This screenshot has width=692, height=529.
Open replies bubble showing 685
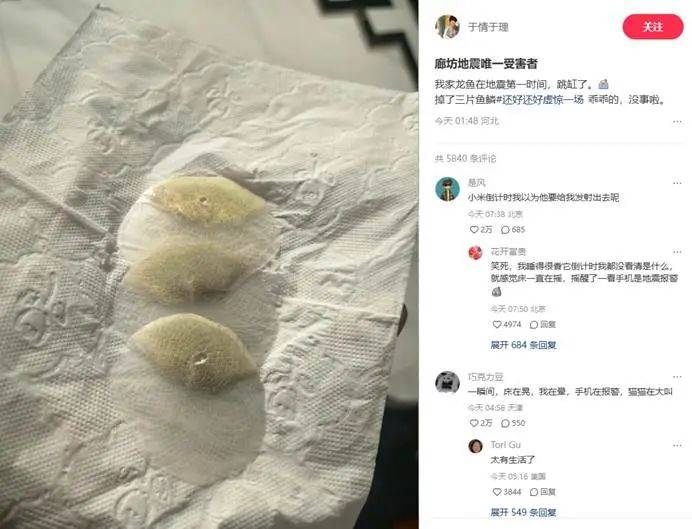click(513, 229)
